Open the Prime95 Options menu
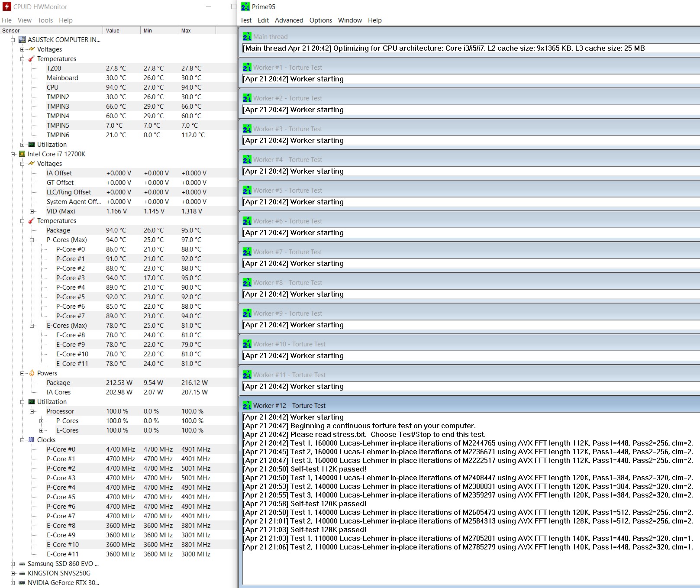700x588 pixels. (x=321, y=20)
